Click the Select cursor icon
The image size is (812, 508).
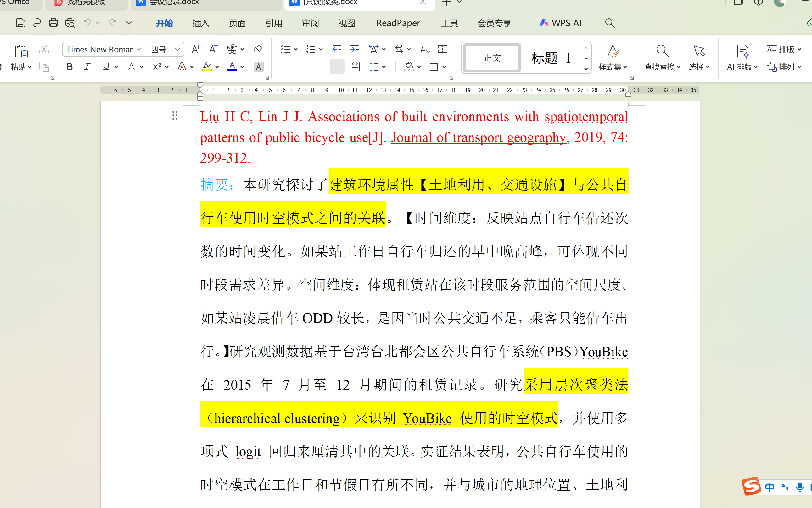tap(699, 51)
